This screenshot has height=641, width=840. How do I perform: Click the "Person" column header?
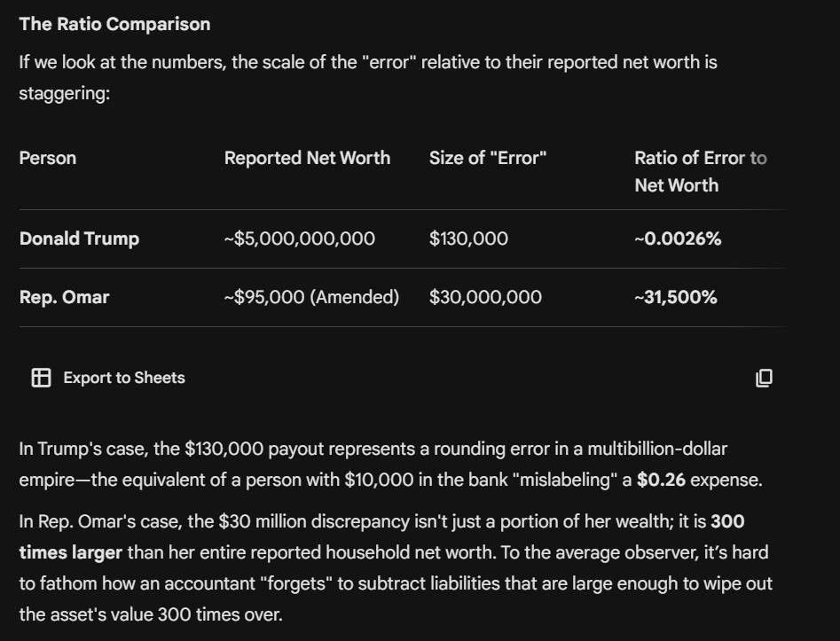pyautogui.click(x=48, y=158)
